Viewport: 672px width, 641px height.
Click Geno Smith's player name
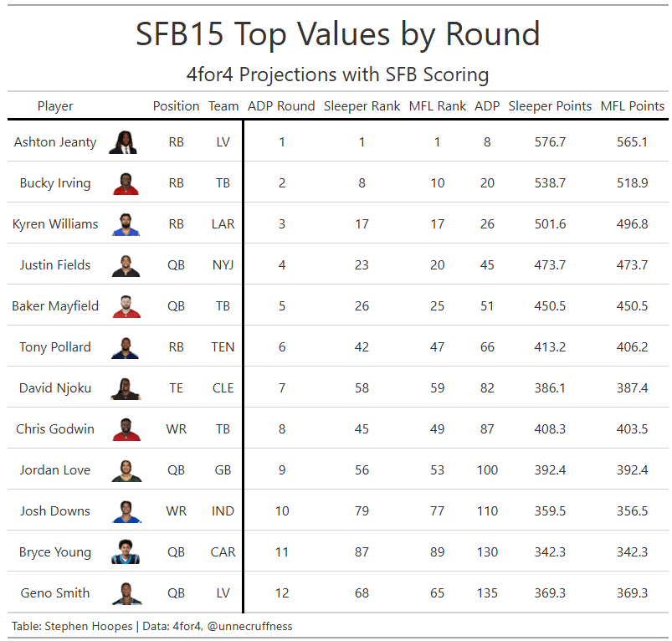point(55,593)
